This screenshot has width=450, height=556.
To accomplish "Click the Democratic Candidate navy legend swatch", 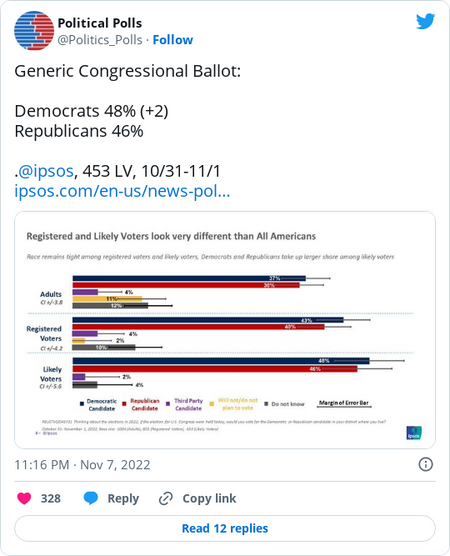I will click(x=82, y=404).
